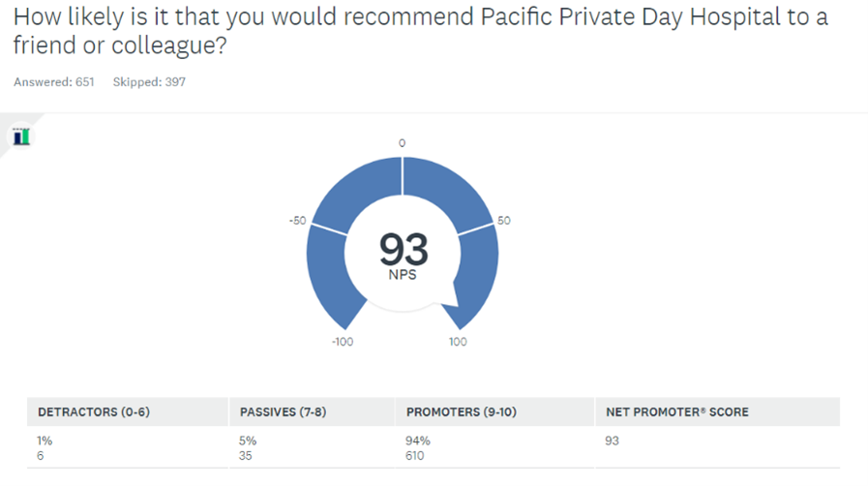Screen dimensions: 868x486
Task: Click the Answered: 651 label
Action: (x=53, y=82)
